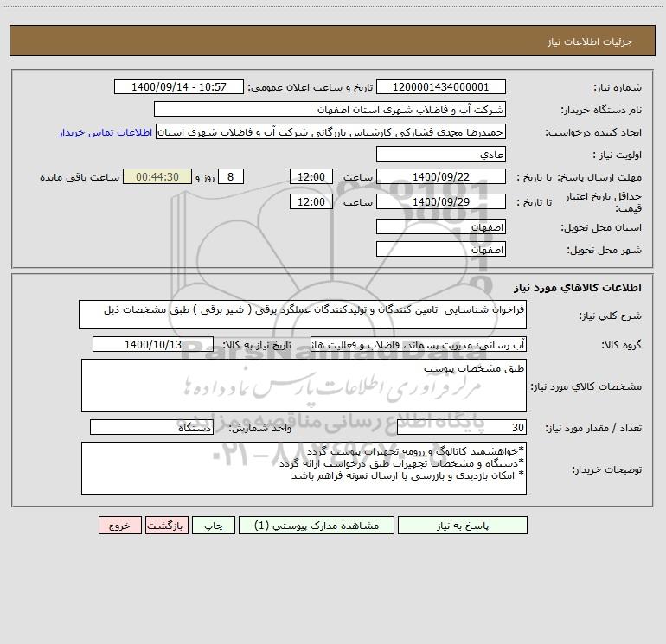Click response deadline date 1400/09/22
Image resolution: width=666 pixels, height=644 pixels.
[x=441, y=176]
